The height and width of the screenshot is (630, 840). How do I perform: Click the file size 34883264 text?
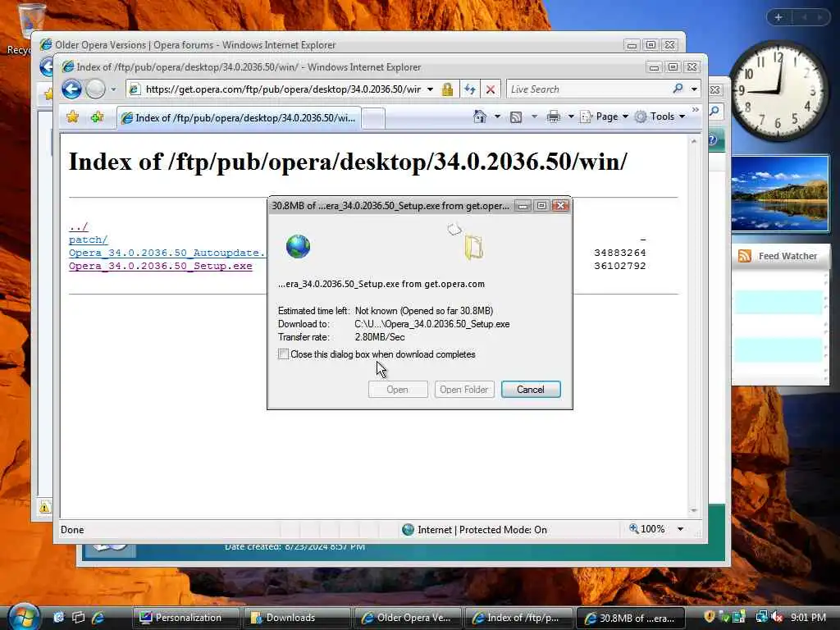click(x=620, y=253)
